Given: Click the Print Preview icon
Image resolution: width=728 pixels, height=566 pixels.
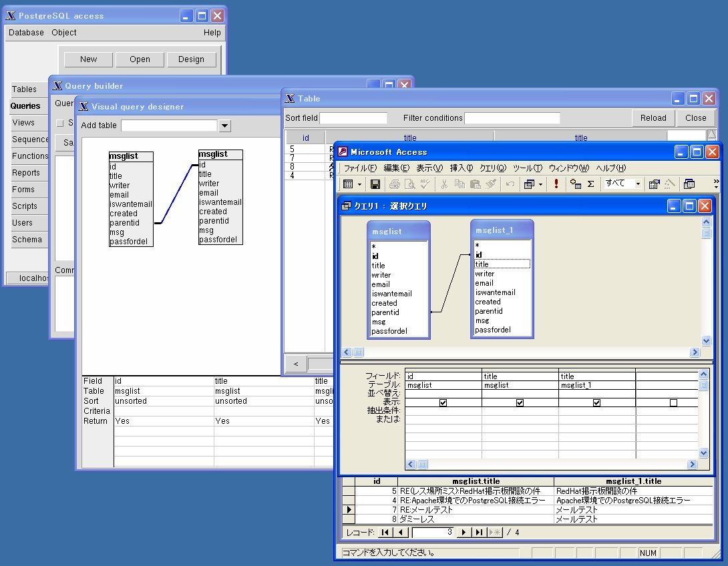Looking at the screenshot, I should [409, 184].
